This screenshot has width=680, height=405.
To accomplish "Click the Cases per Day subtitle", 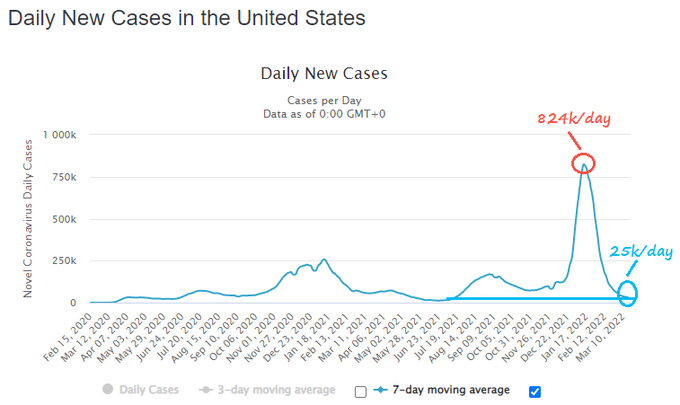I will point(323,100).
